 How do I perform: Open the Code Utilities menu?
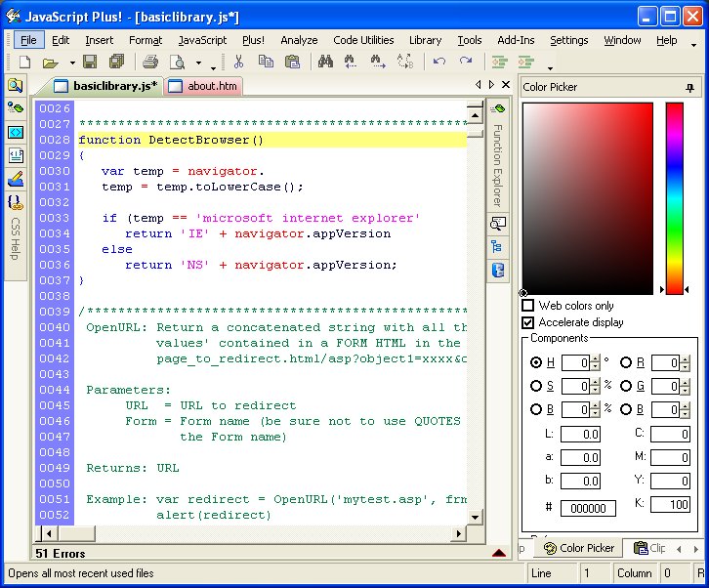click(x=363, y=40)
